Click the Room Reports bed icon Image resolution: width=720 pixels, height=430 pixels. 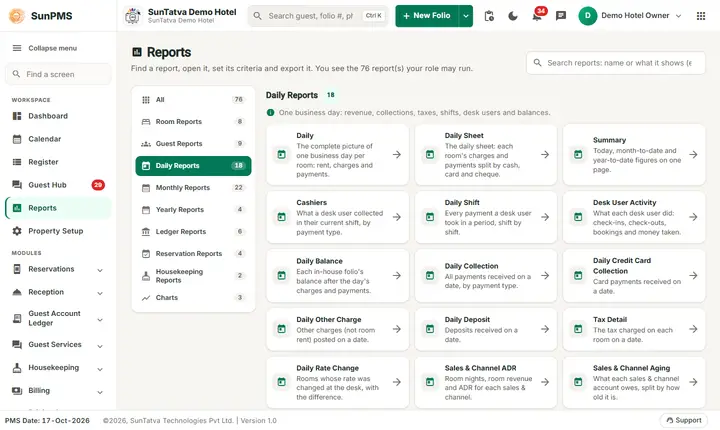click(x=146, y=122)
